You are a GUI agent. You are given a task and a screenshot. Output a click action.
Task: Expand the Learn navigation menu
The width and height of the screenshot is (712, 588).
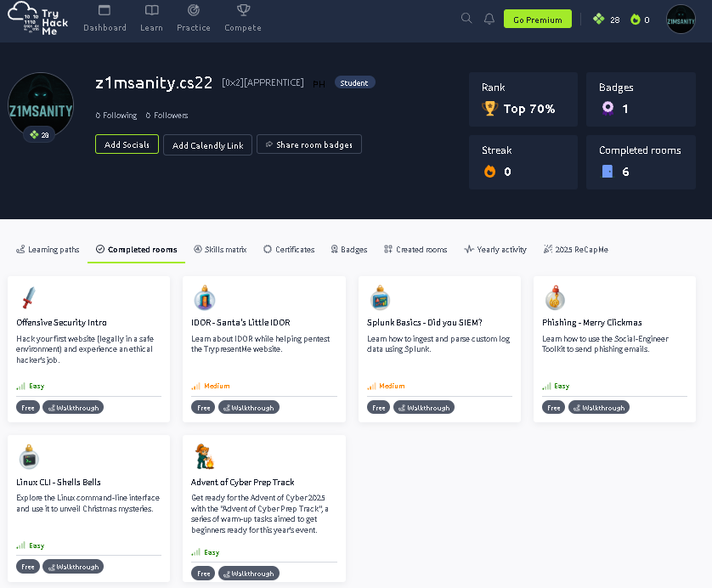[151, 19]
